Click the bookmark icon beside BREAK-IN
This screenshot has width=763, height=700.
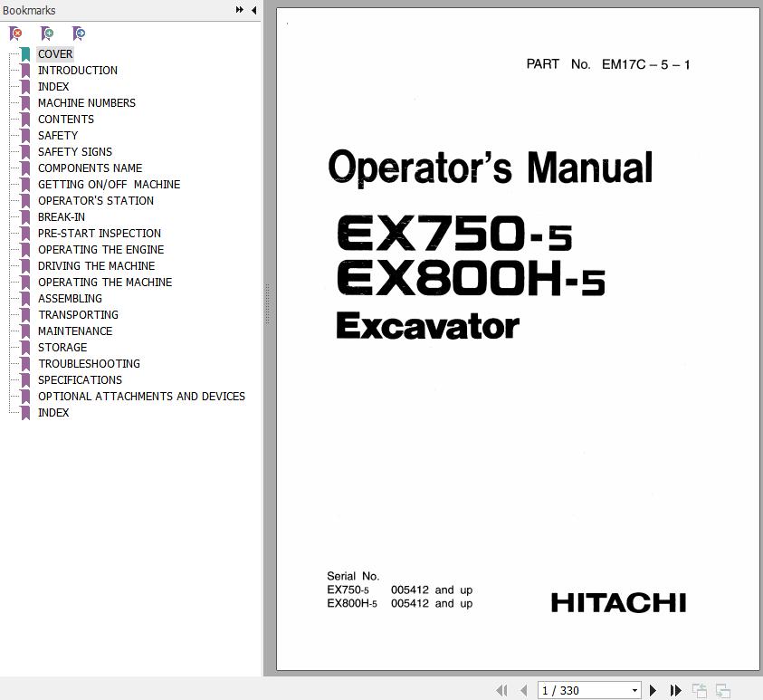pyautogui.click(x=25, y=217)
